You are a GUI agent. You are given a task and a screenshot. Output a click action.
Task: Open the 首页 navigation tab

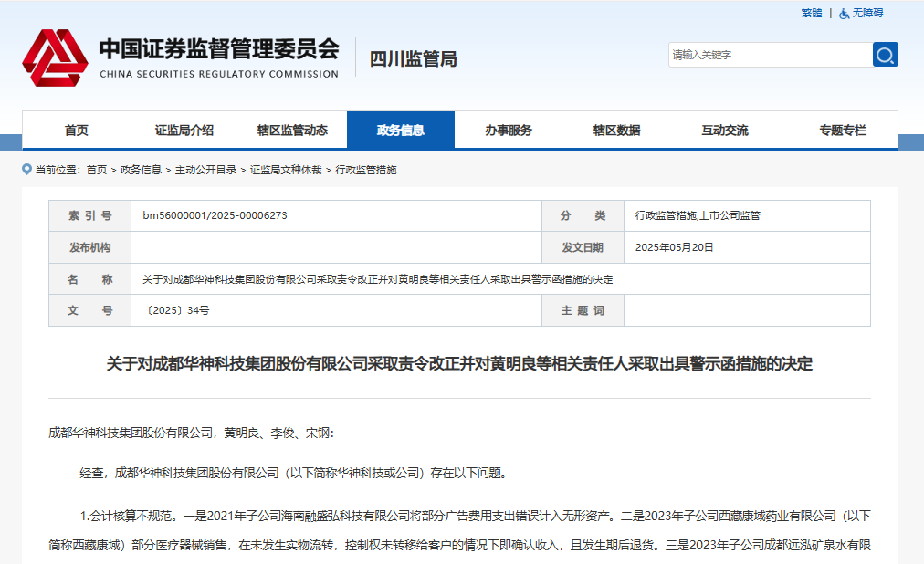[77, 131]
